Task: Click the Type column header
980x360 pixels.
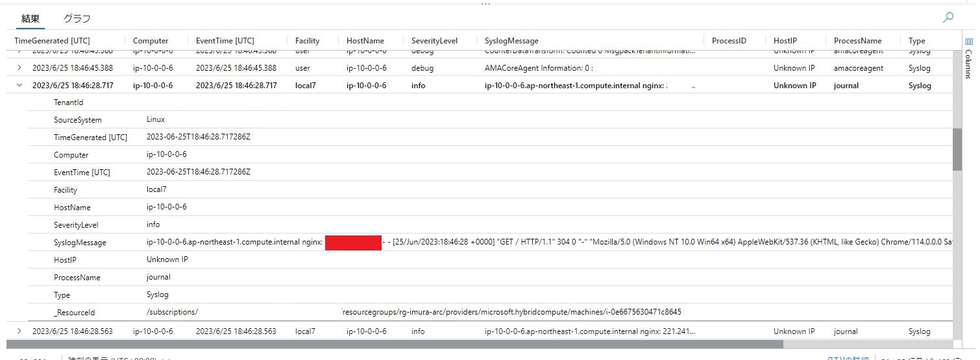Action: click(x=917, y=40)
